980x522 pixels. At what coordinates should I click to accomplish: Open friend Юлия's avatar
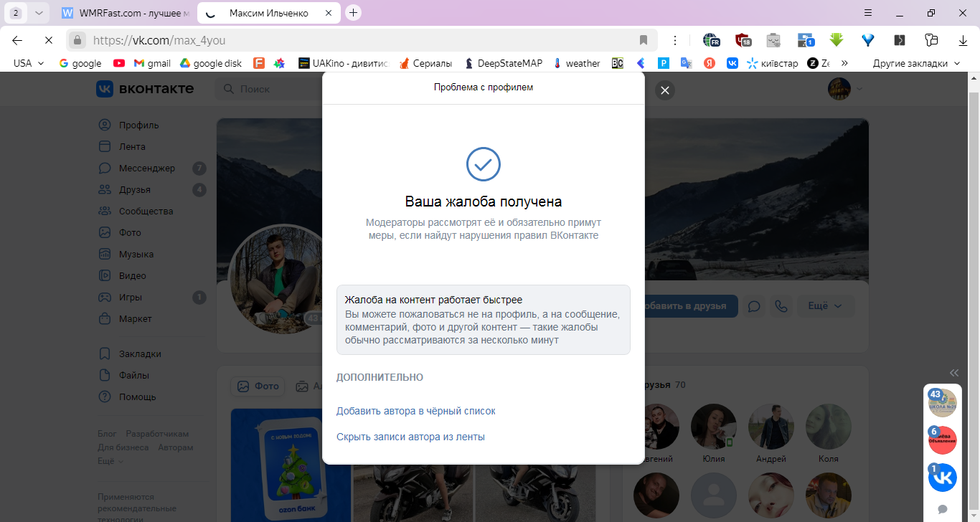click(x=714, y=427)
